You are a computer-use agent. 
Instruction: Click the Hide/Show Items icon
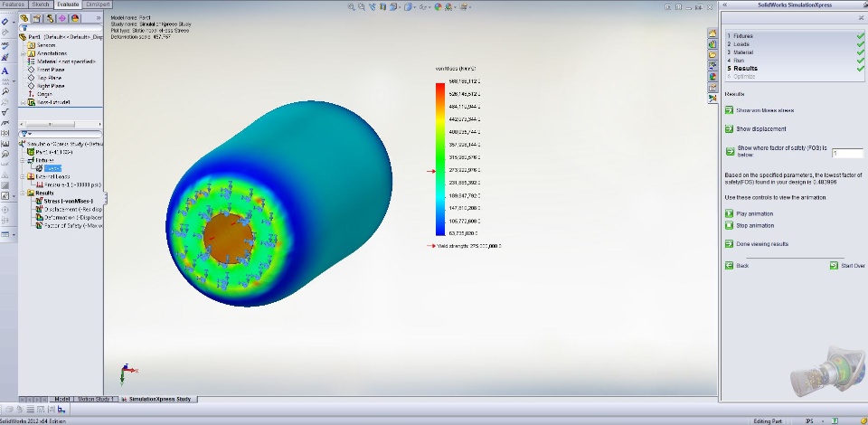pos(423,6)
